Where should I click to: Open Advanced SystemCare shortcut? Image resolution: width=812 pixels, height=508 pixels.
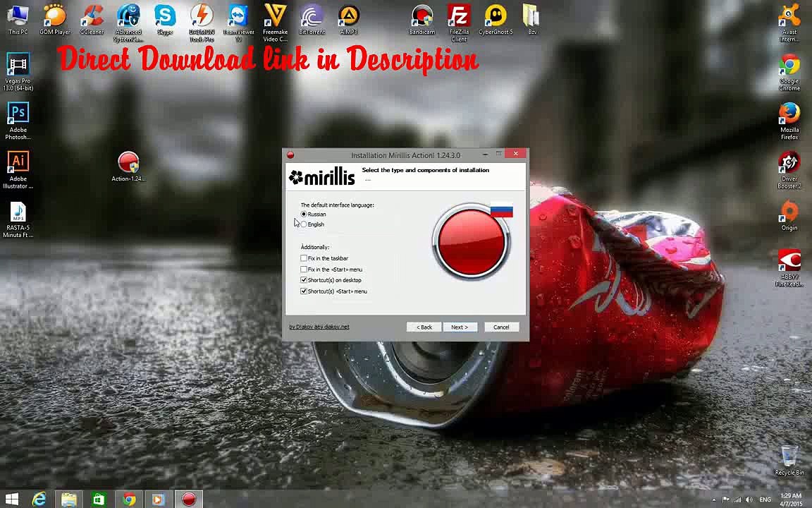128,23
